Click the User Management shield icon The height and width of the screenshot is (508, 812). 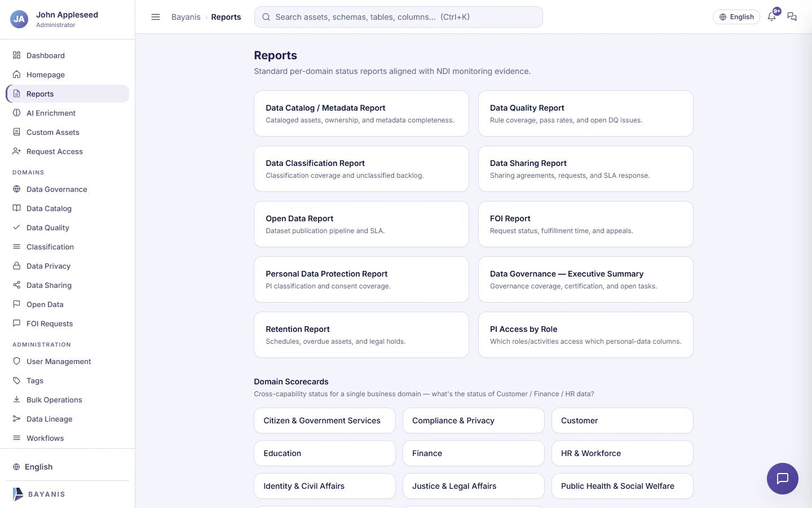pyautogui.click(x=16, y=361)
